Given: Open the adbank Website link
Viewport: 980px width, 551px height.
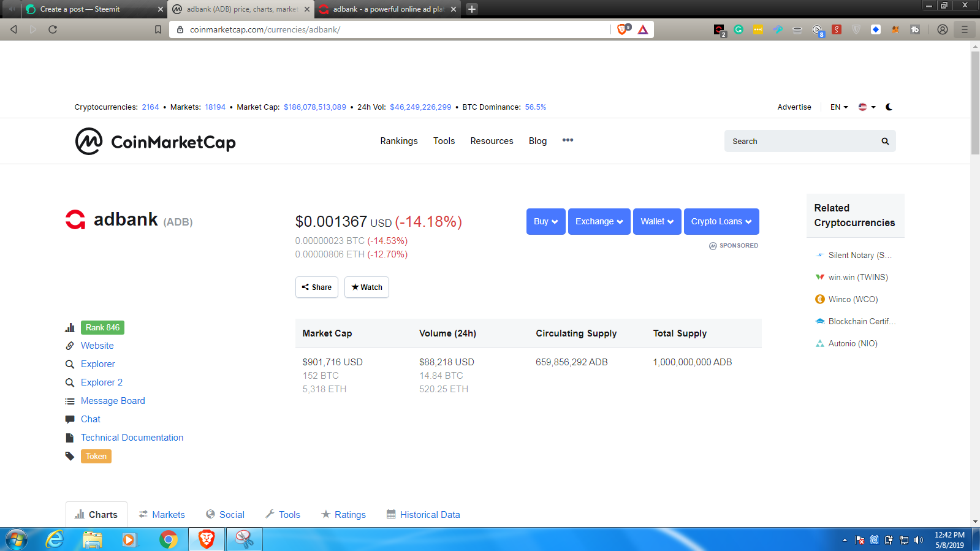Looking at the screenshot, I should 97,346.
